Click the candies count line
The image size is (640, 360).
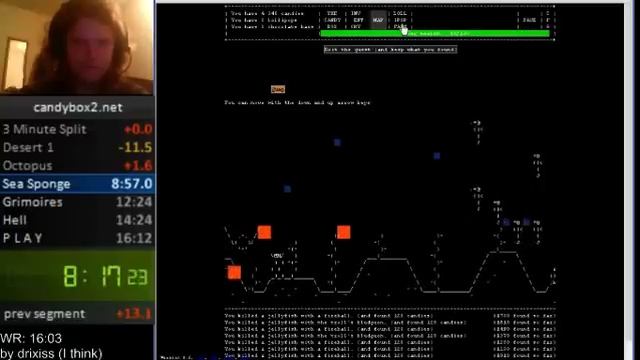pos(267,13)
